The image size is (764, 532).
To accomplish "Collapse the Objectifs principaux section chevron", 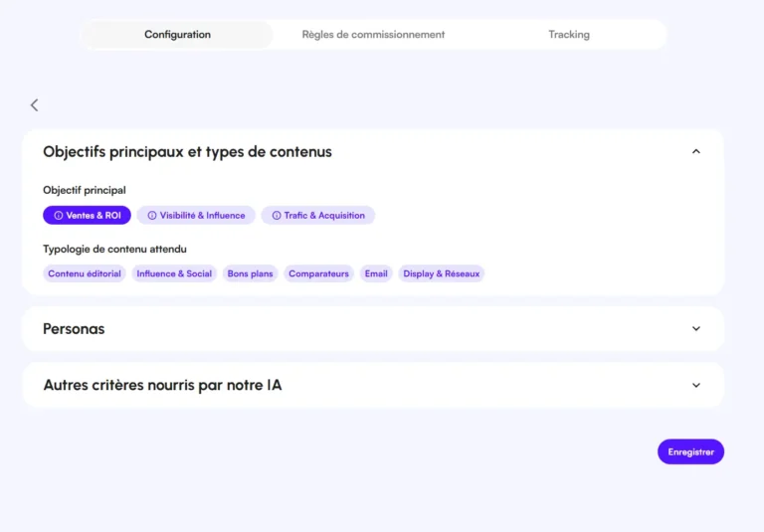I will click(x=696, y=151).
